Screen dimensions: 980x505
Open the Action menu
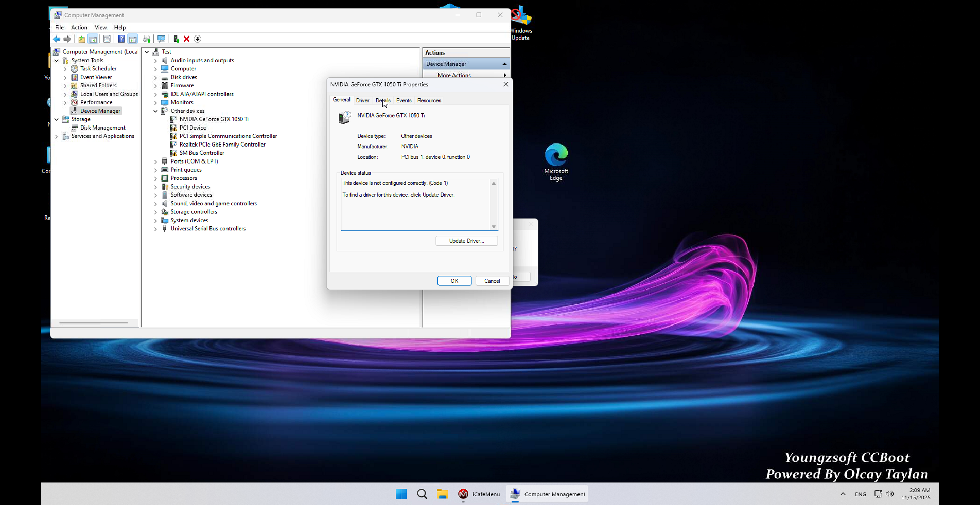pyautogui.click(x=79, y=27)
